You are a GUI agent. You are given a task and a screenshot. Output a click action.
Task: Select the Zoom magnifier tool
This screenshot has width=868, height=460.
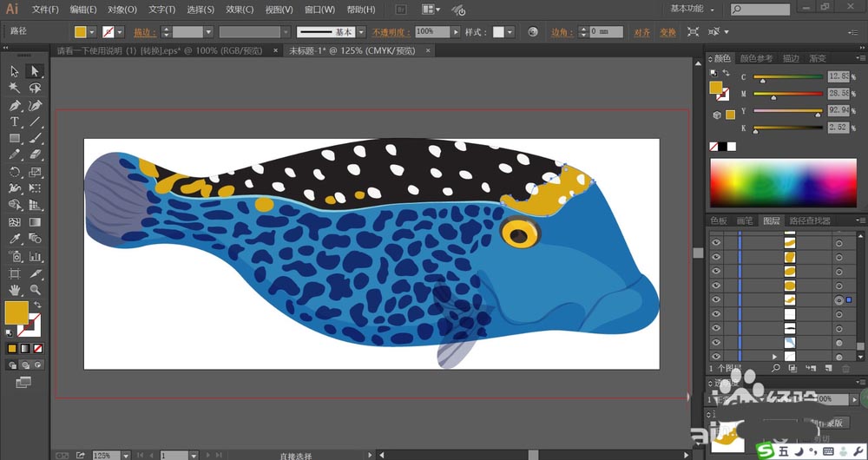click(x=36, y=289)
